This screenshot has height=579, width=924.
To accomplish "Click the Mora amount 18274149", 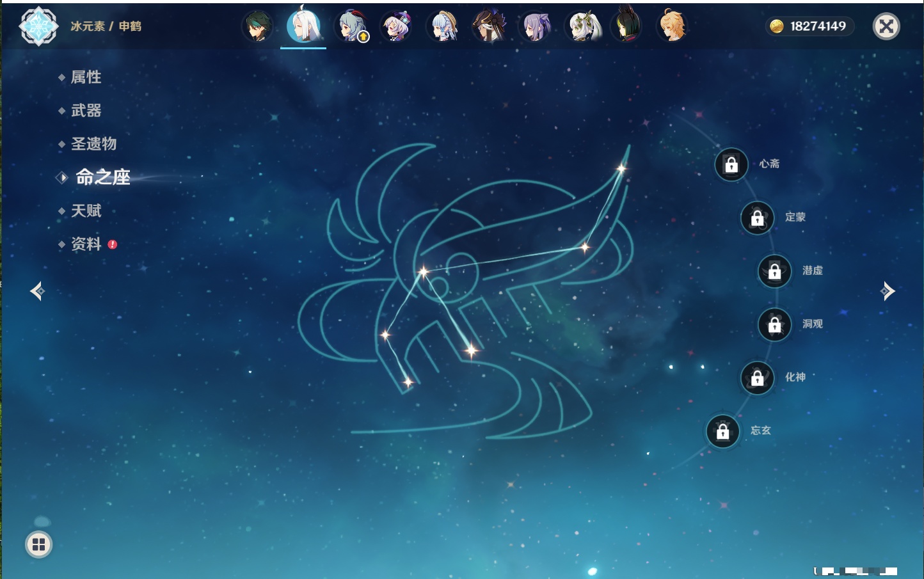I will pyautogui.click(x=818, y=26).
